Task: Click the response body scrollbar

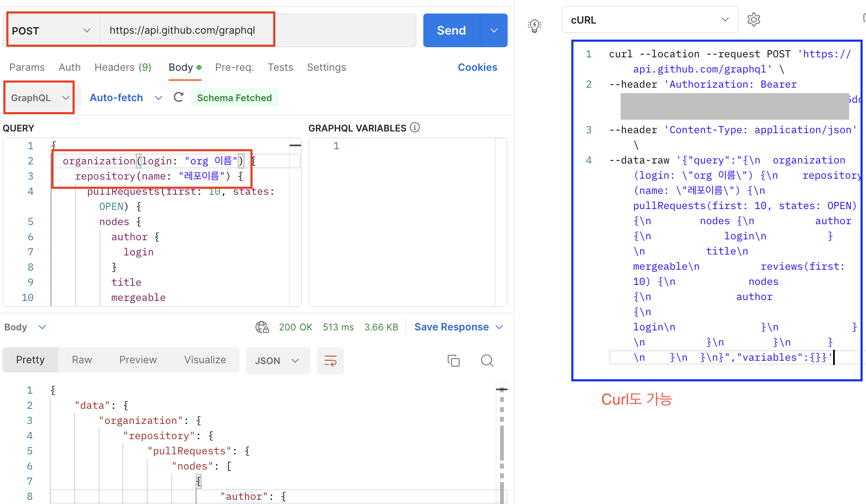Action: click(502, 442)
